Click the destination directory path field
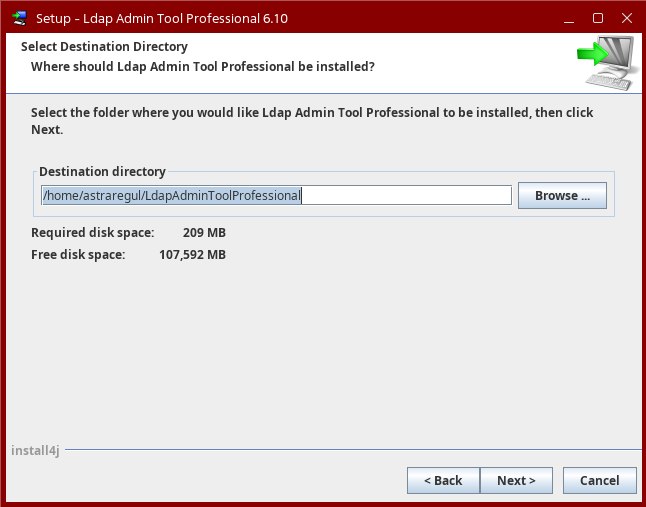This screenshot has width=646, height=507. (276, 196)
